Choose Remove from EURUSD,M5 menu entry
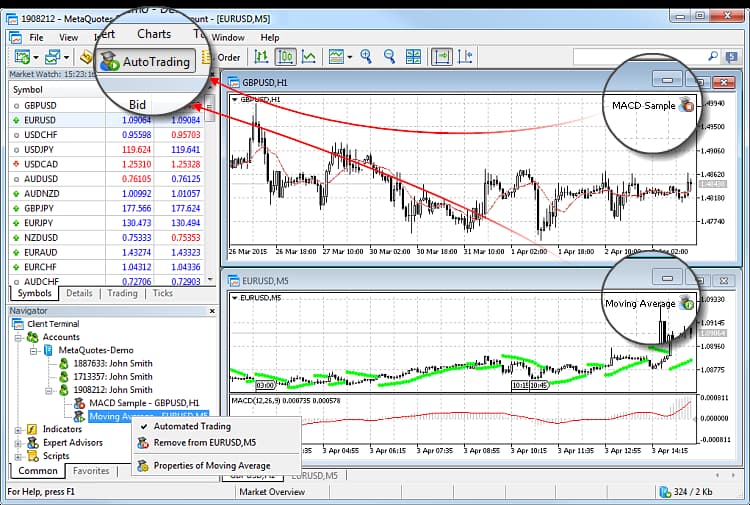 [x=204, y=441]
